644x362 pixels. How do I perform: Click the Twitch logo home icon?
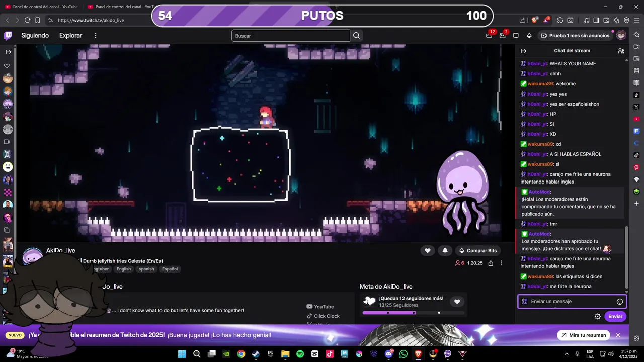tap(8, 36)
